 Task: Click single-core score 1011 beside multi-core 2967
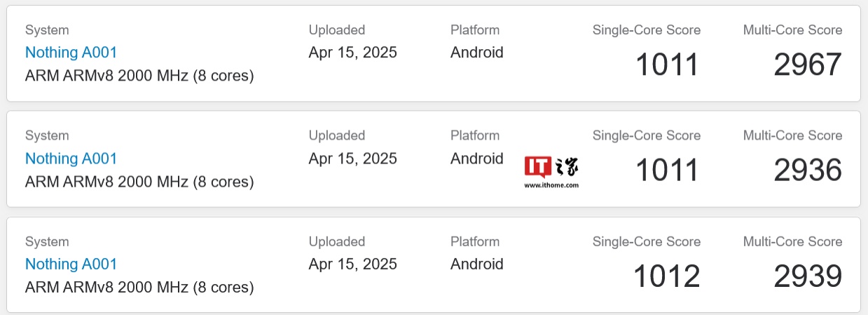pyautogui.click(x=667, y=65)
